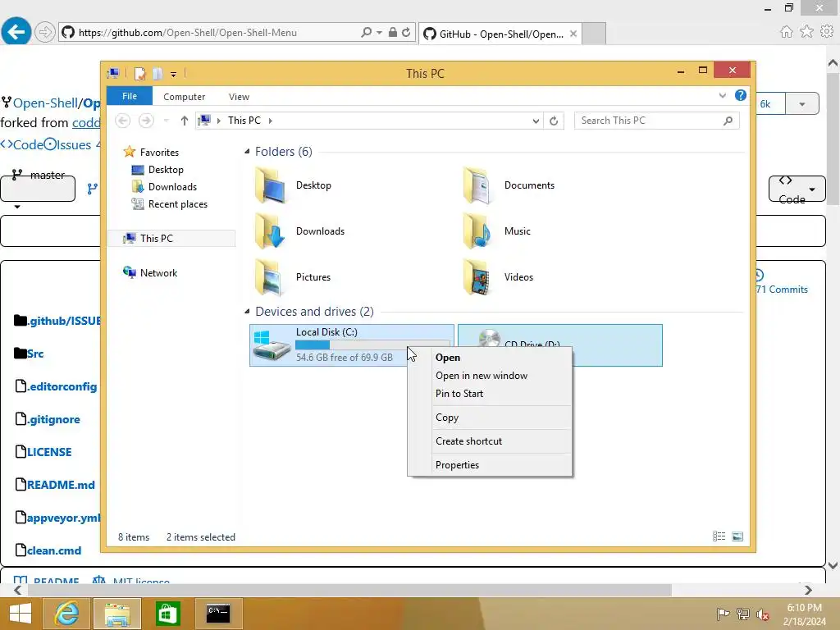The height and width of the screenshot is (630, 840).
Task: Switch to Details view in status bar
Action: tap(719, 536)
